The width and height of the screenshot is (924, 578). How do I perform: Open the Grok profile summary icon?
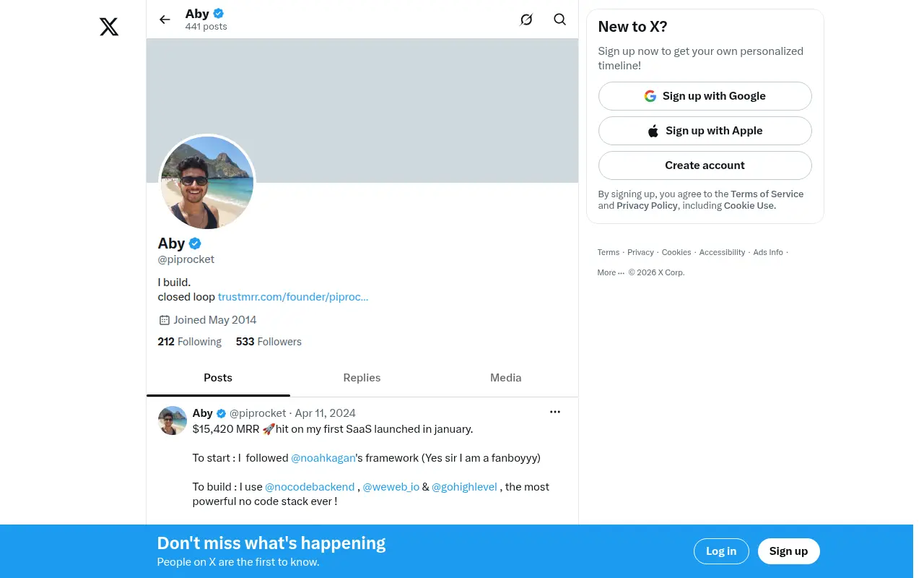pos(526,20)
